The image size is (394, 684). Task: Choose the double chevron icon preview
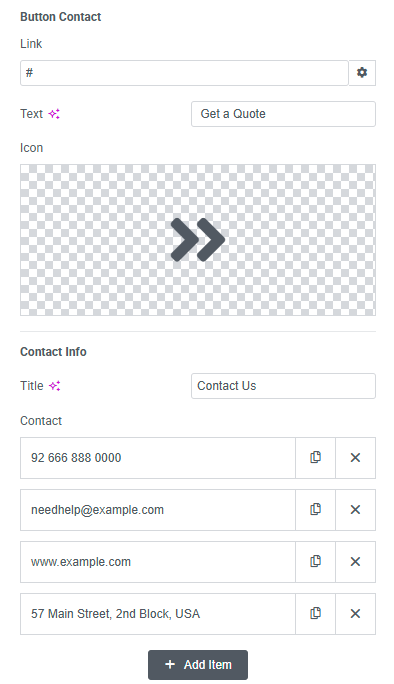[x=198, y=240]
